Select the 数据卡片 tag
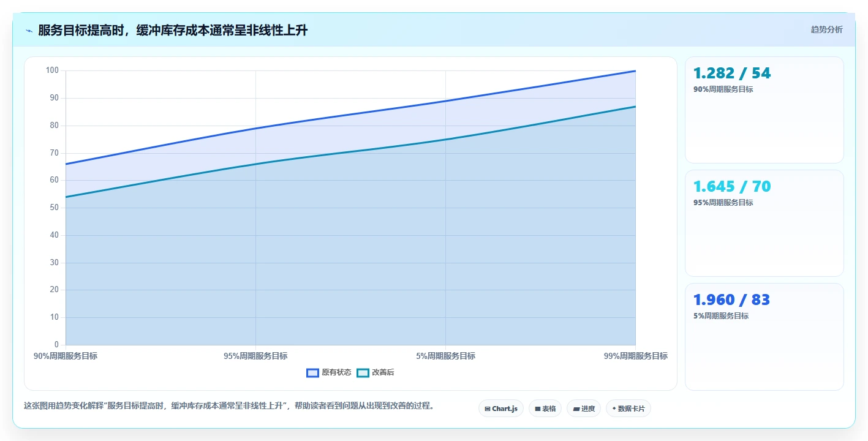868x441 pixels. click(x=628, y=409)
